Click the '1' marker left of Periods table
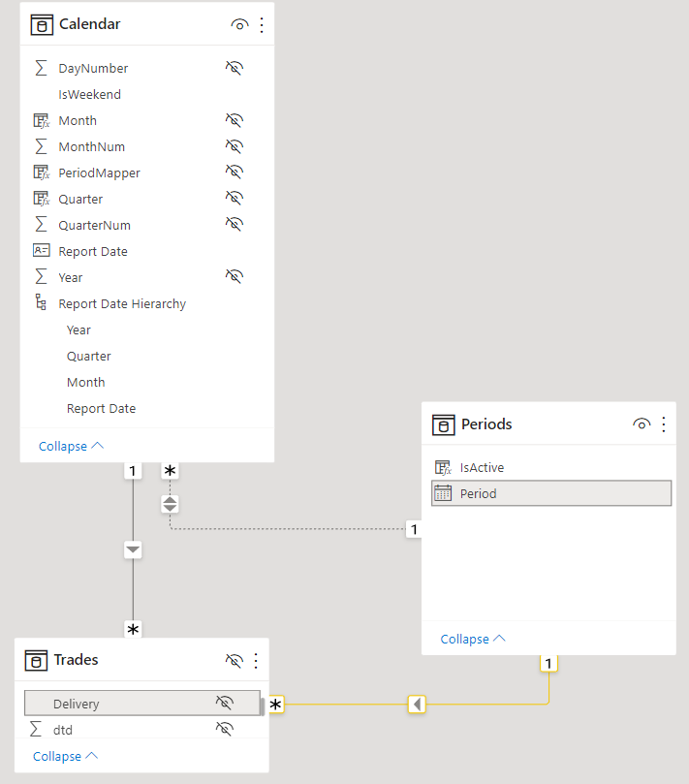This screenshot has height=784, width=689. (414, 529)
